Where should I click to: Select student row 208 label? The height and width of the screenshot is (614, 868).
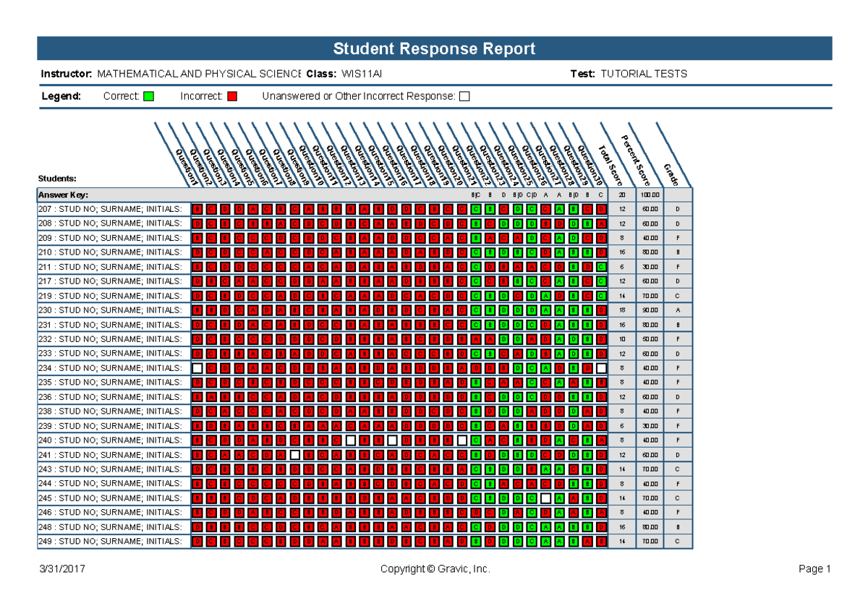pos(110,223)
